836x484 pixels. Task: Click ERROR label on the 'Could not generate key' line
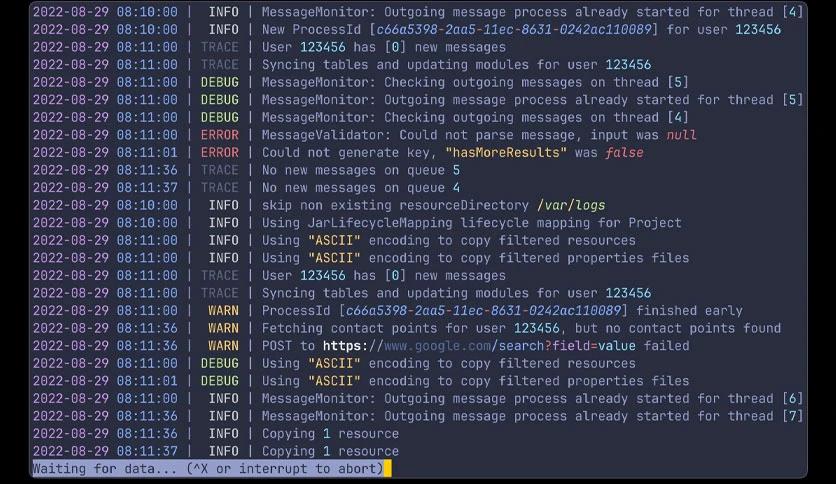point(220,152)
